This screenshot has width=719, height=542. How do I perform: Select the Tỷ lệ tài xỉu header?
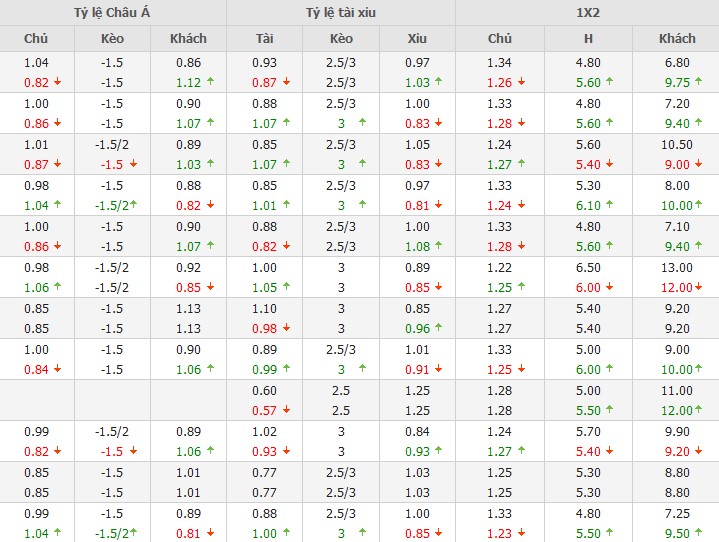click(x=341, y=12)
